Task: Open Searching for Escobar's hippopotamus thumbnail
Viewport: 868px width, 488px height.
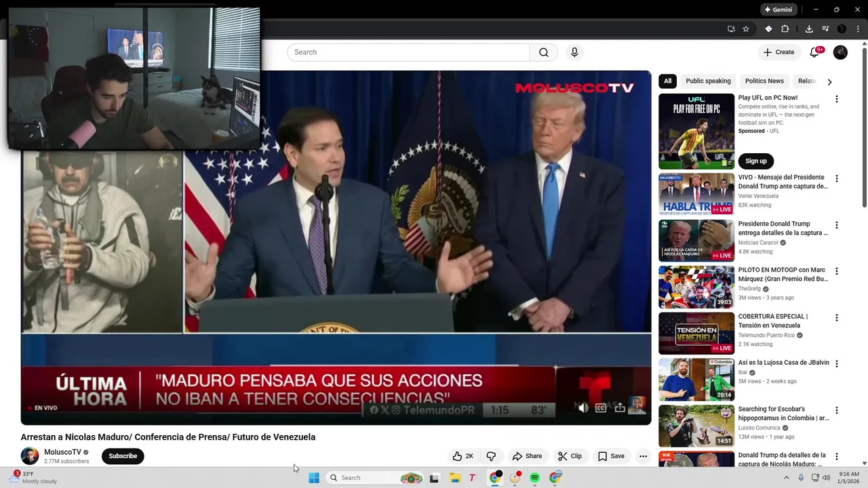Action: 696,426
